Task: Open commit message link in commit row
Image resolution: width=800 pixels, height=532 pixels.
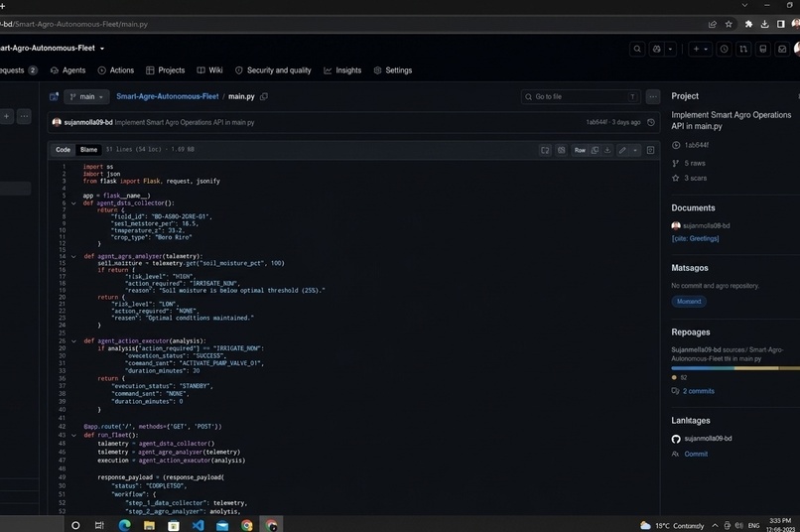Action: [x=185, y=122]
